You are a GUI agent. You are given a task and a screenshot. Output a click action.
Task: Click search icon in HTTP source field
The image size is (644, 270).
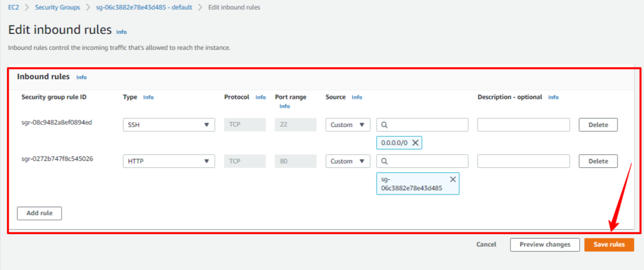pos(385,161)
